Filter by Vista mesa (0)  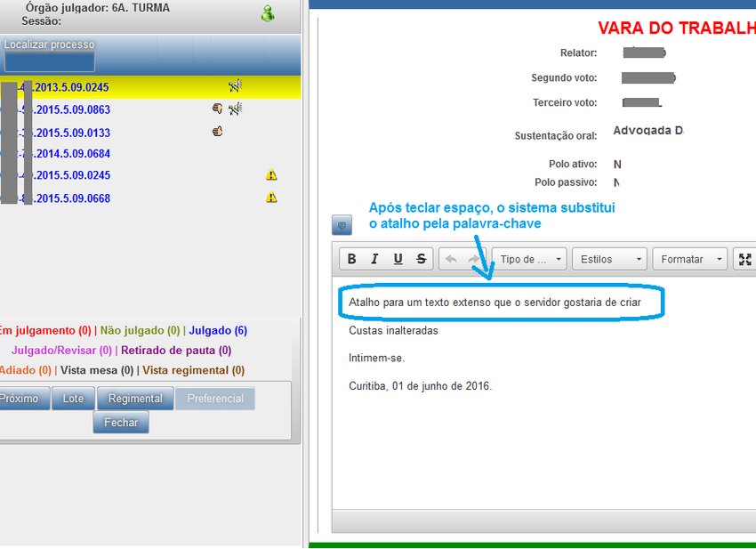pyautogui.click(x=97, y=370)
